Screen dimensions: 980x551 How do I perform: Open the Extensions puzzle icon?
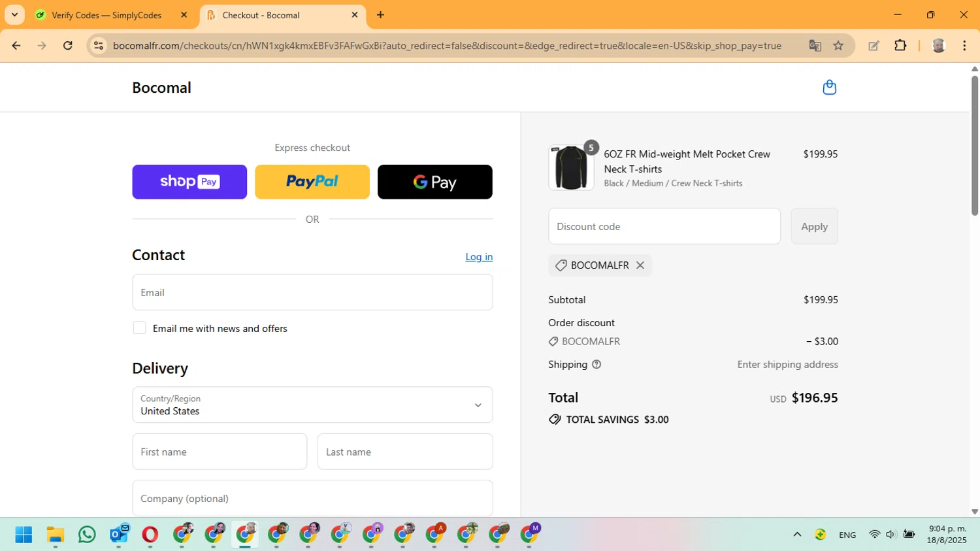pos(900,46)
